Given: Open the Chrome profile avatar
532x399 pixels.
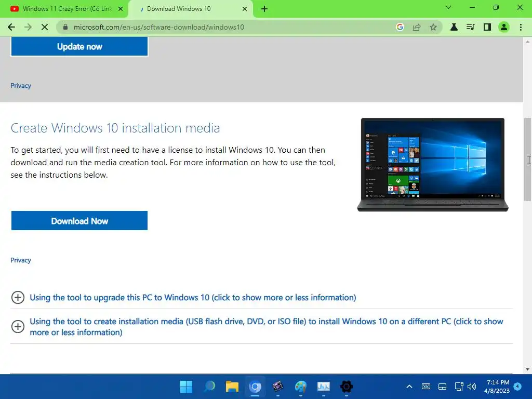Looking at the screenshot, I should point(504,27).
